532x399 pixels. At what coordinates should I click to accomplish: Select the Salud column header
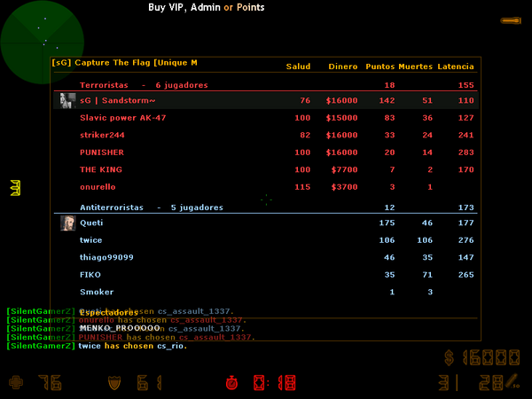click(x=298, y=66)
